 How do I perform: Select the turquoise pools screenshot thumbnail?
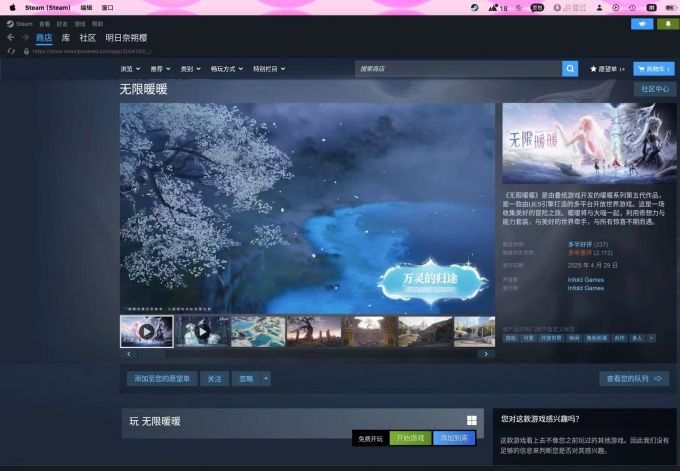click(258, 332)
